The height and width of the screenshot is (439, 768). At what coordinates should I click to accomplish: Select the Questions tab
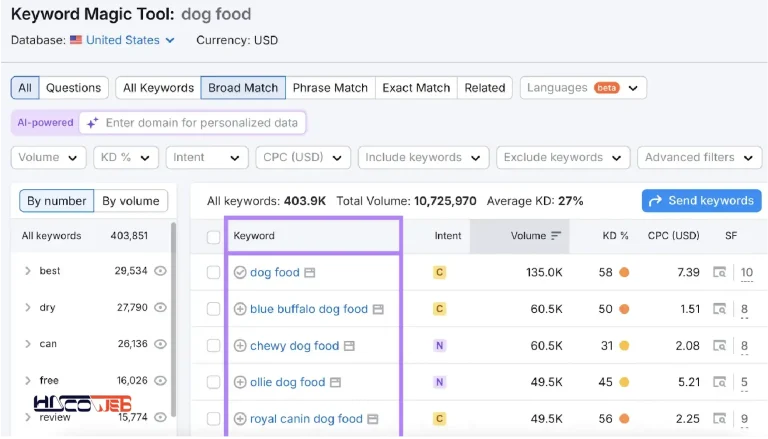[73, 88]
